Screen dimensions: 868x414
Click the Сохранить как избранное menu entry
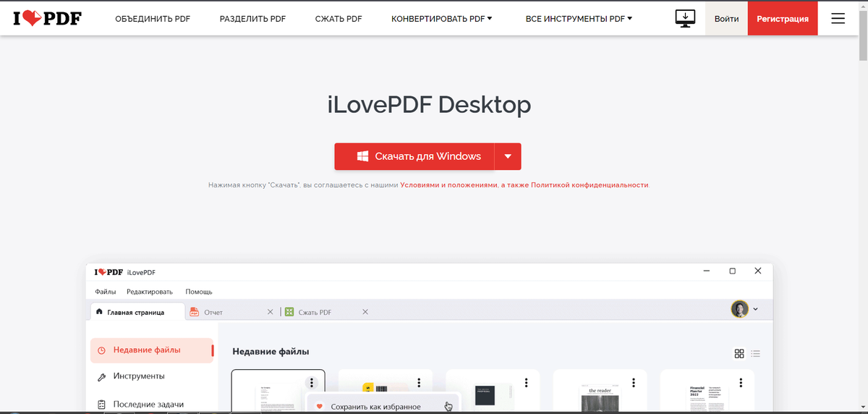(x=375, y=407)
